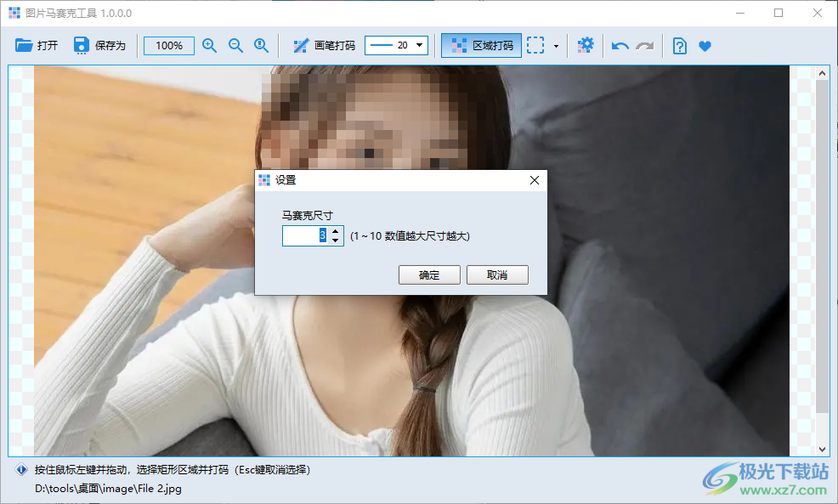Viewport: 838px width, 504px height.
Task: Click the vertical scrollbar down arrow
Action: pyautogui.click(x=822, y=450)
